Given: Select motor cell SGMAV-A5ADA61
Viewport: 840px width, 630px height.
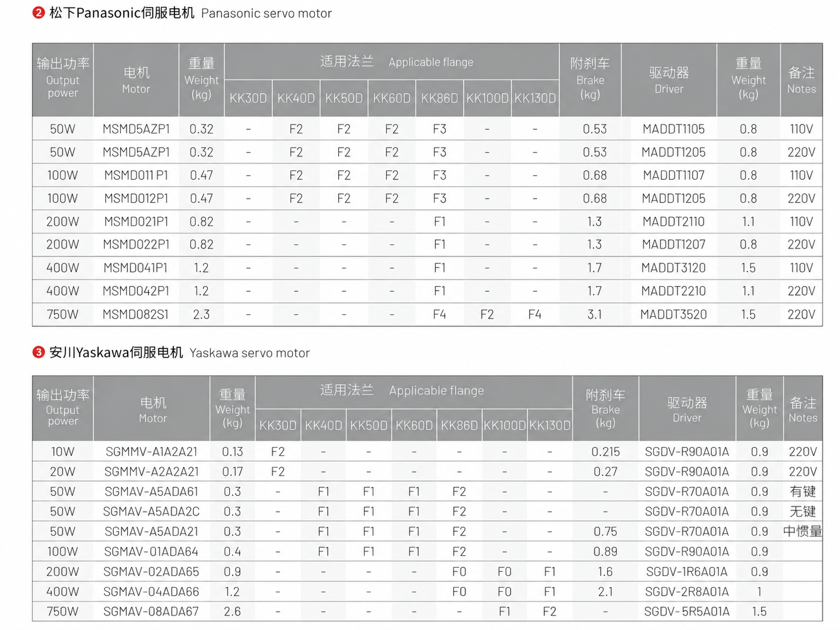Looking at the screenshot, I should coord(151,491).
